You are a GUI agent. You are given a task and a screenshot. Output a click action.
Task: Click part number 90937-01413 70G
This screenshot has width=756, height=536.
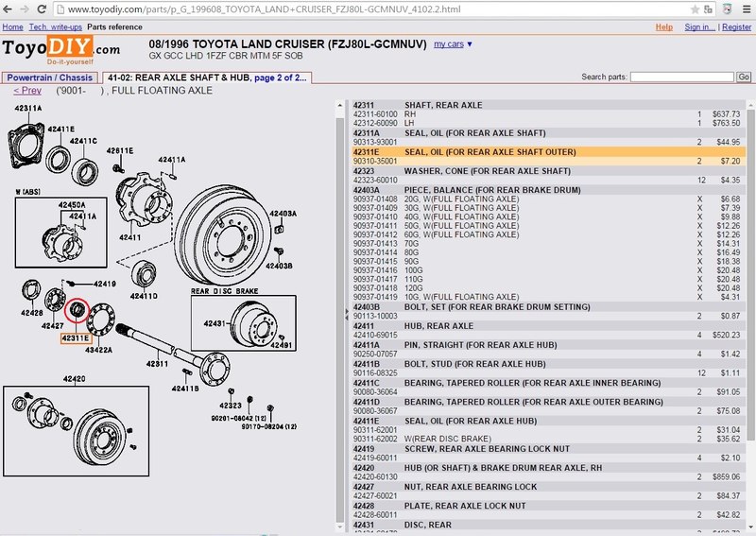375,244
